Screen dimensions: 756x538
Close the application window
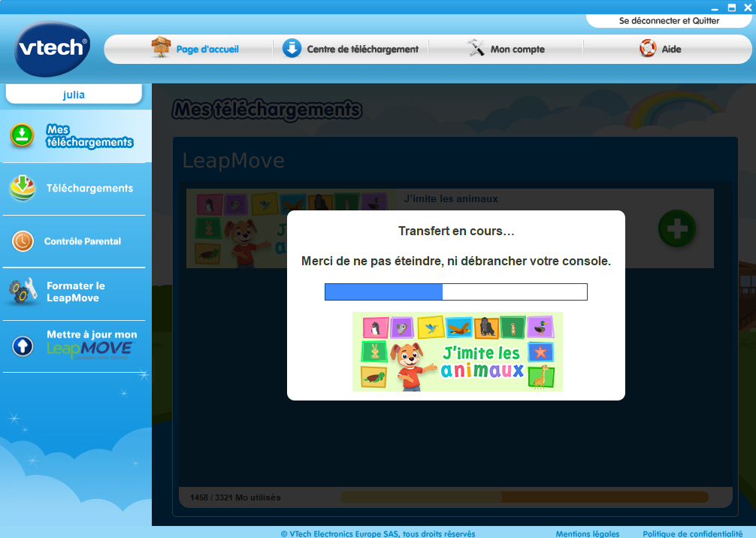[748, 8]
